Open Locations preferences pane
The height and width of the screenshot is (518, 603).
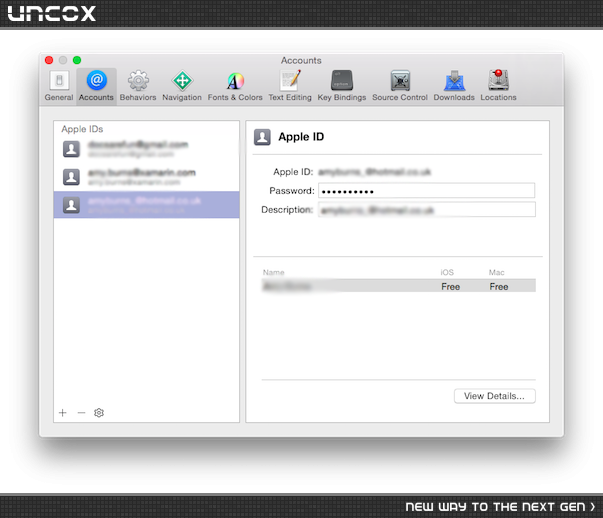pyautogui.click(x=498, y=86)
